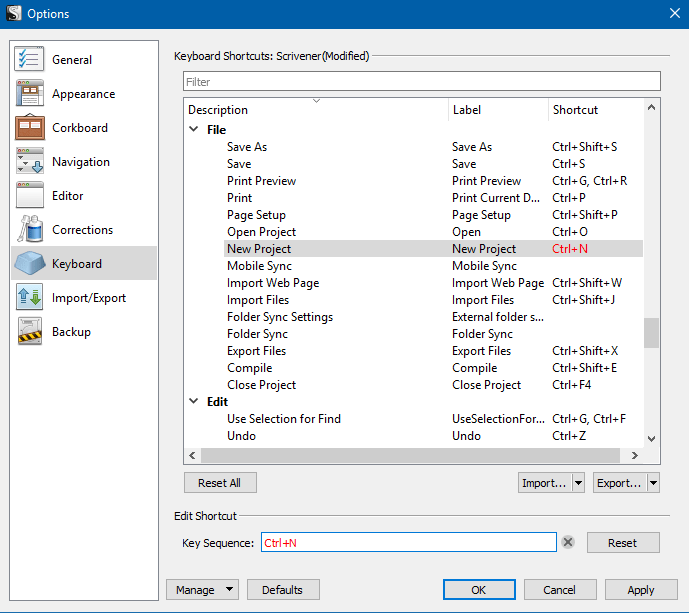This screenshot has width=689, height=613.
Task: Switch to the Corkboard tab label
Action: tap(80, 128)
